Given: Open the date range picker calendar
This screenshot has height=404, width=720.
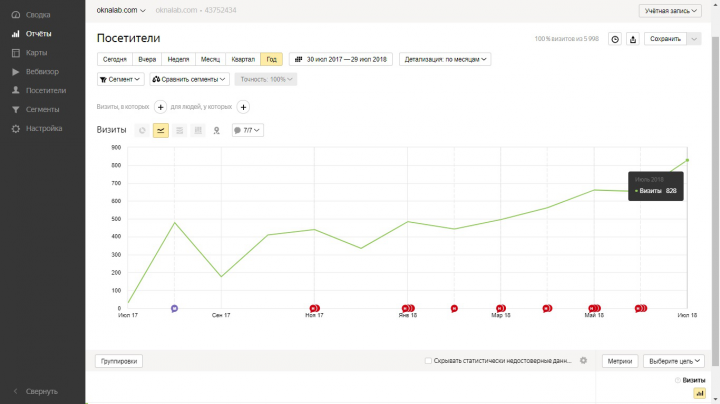Looking at the screenshot, I should click(341, 59).
